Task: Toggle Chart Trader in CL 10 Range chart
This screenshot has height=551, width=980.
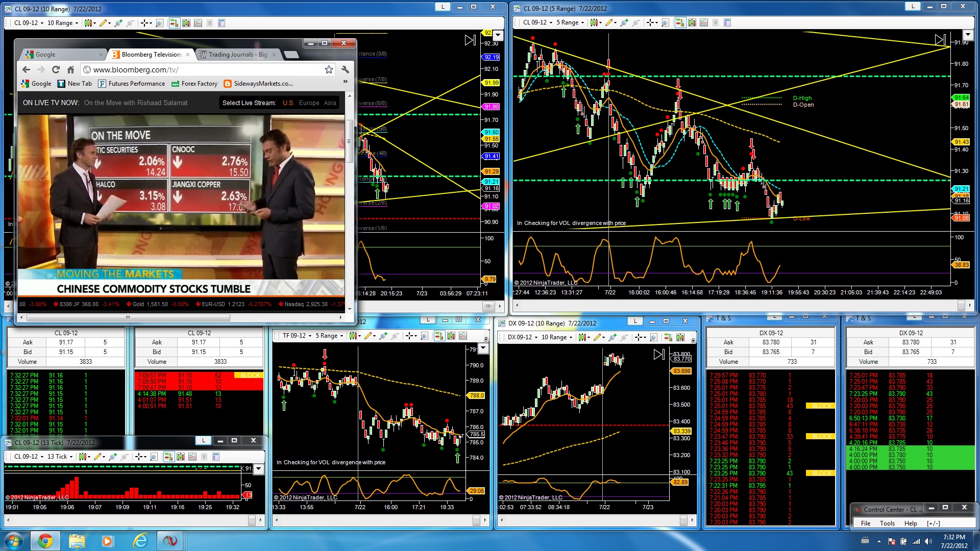Action: click(x=174, y=23)
